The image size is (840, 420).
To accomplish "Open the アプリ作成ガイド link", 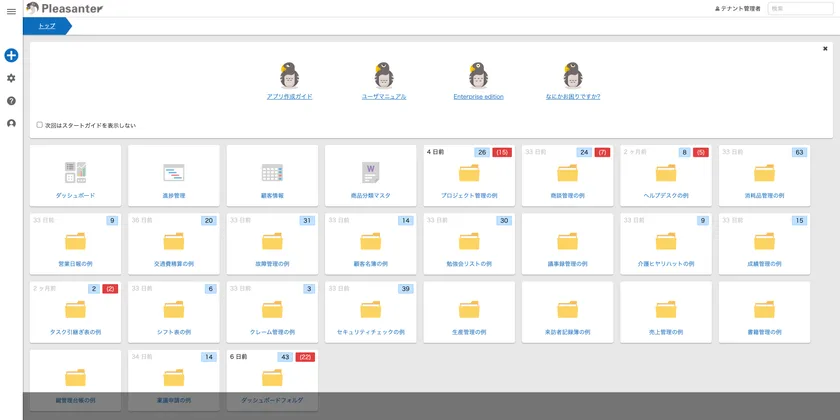I will click(x=290, y=97).
